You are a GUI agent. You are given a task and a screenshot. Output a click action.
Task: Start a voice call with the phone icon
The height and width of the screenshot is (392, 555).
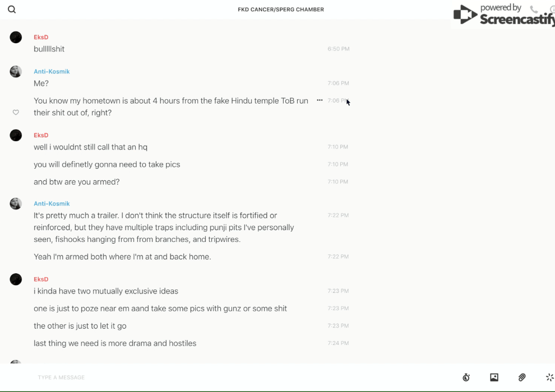coord(534,10)
